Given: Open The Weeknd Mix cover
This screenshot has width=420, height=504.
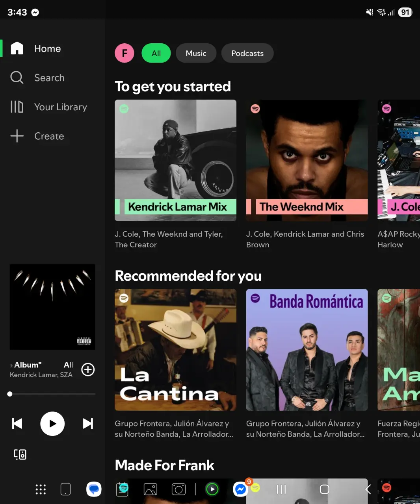Looking at the screenshot, I should 307,160.
